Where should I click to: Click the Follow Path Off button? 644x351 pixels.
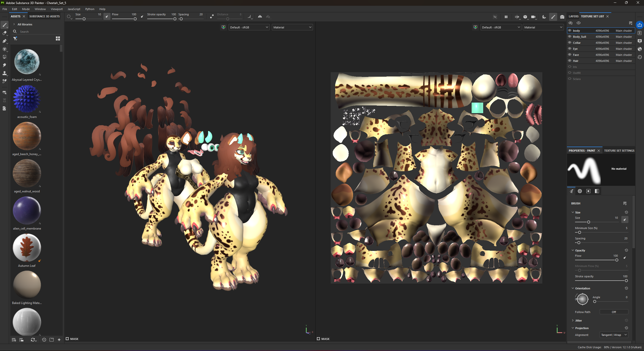tap(614, 312)
